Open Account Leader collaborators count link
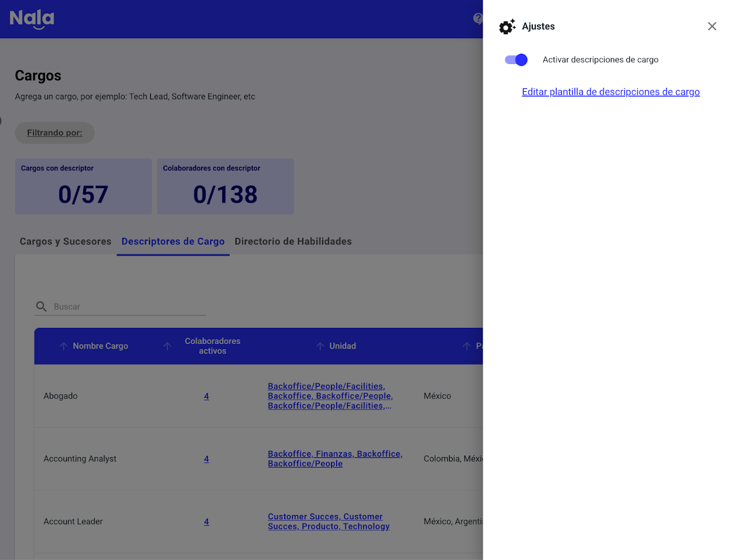This screenshot has width=739, height=560. [x=206, y=521]
